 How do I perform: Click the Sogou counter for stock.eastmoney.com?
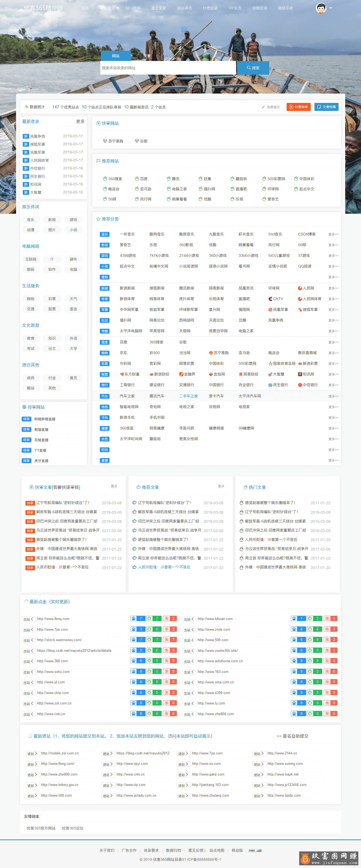[x=170, y=639]
